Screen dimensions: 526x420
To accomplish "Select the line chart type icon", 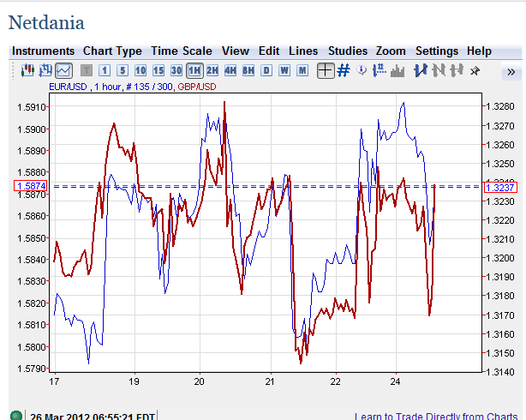I will pos(64,70).
